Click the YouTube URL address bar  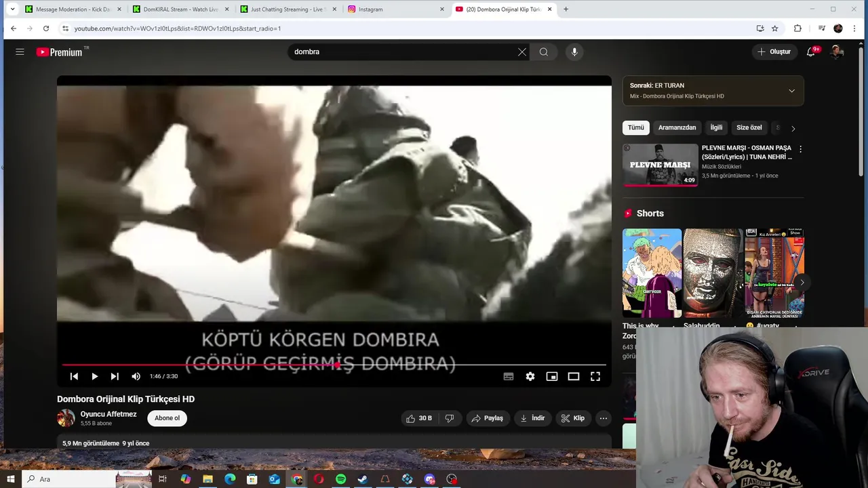point(407,28)
